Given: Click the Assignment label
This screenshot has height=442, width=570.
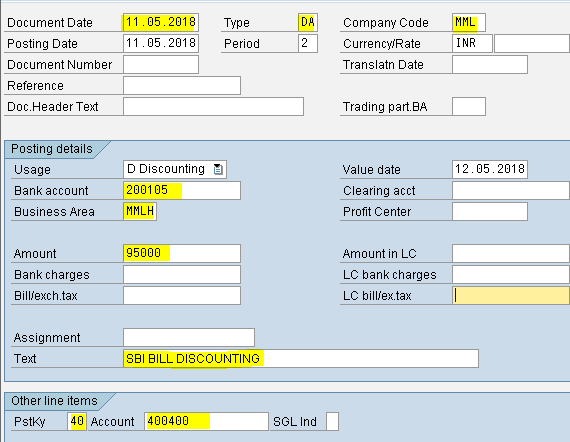Looking at the screenshot, I should (47, 338).
